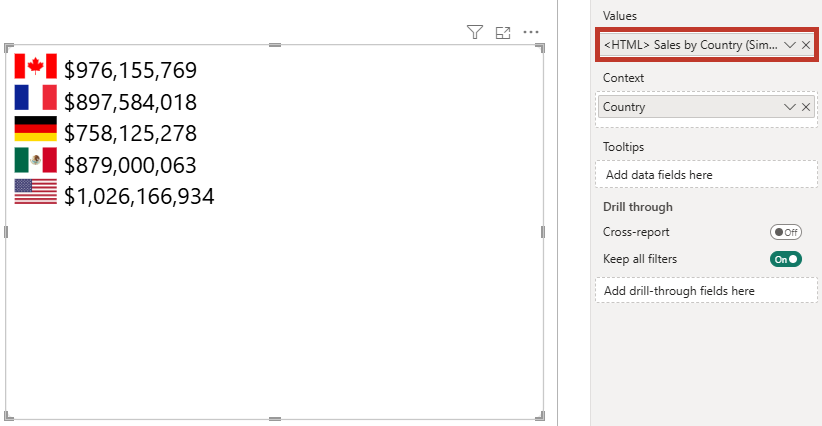Click the Drill through heading
This screenshot has width=822, height=426.
(x=637, y=207)
